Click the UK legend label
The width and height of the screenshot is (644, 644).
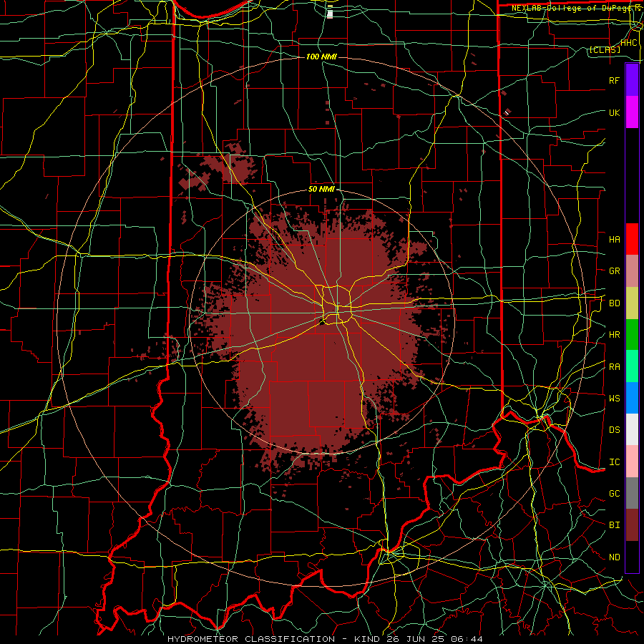tap(615, 112)
